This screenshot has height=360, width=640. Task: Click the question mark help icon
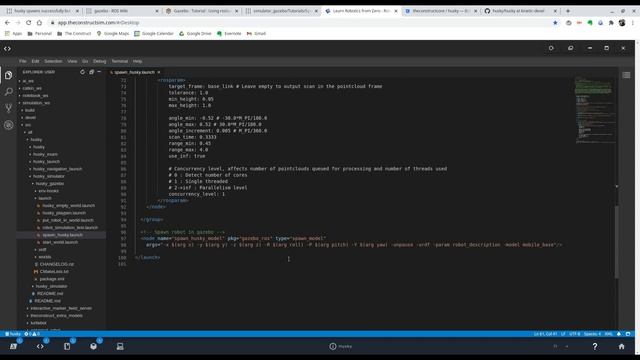[x=595, y=346]
